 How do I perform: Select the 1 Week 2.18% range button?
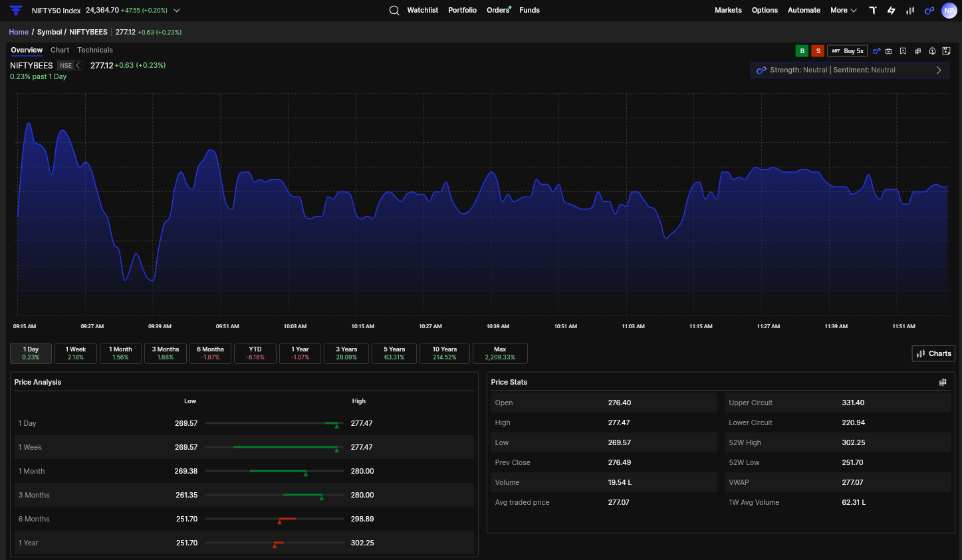(x=76, y=353)
